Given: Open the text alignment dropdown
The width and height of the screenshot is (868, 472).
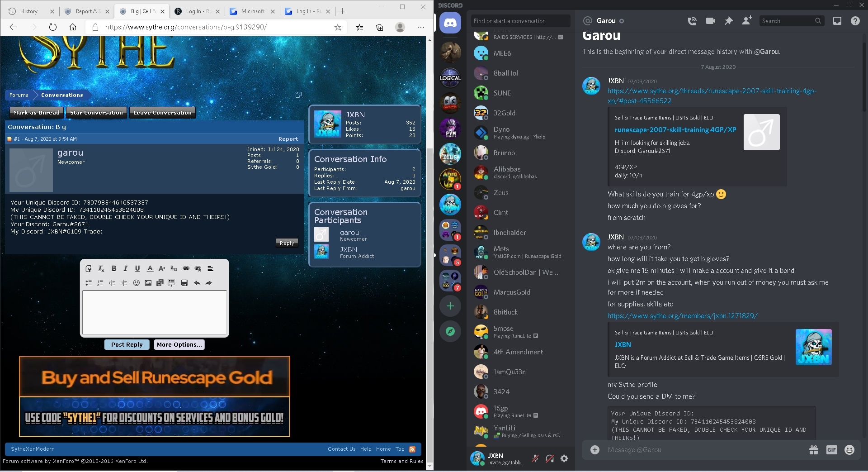Looking at the screenshot, I should (210, 268).
